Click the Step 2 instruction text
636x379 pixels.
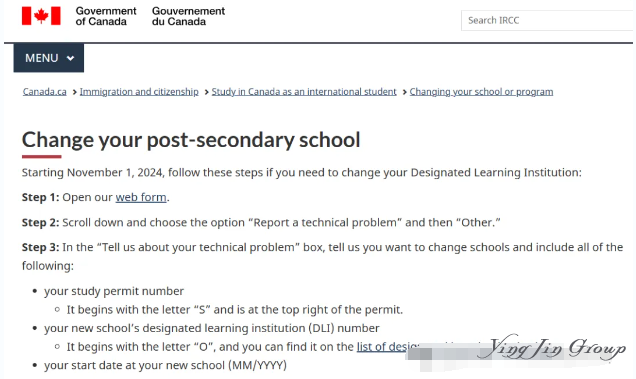tap(261, 222)
